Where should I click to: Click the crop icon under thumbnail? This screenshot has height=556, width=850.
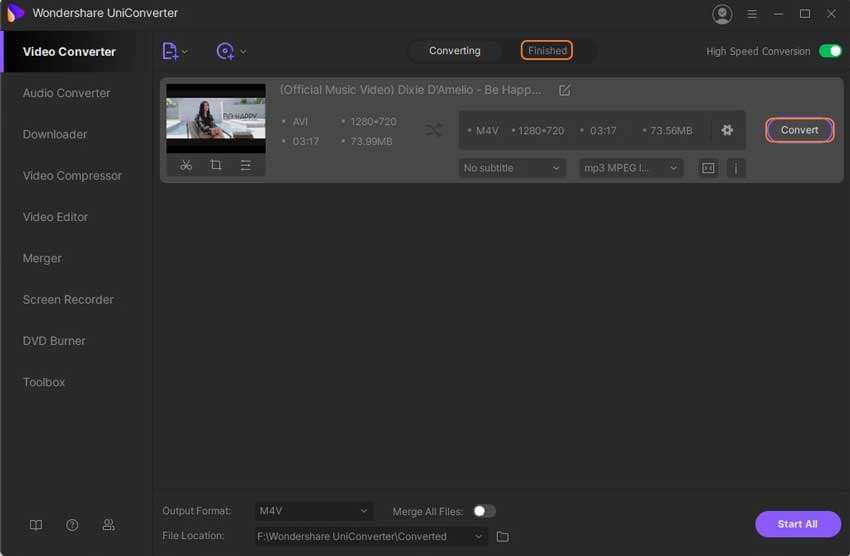pyautogui.click(x=216, y=165)
